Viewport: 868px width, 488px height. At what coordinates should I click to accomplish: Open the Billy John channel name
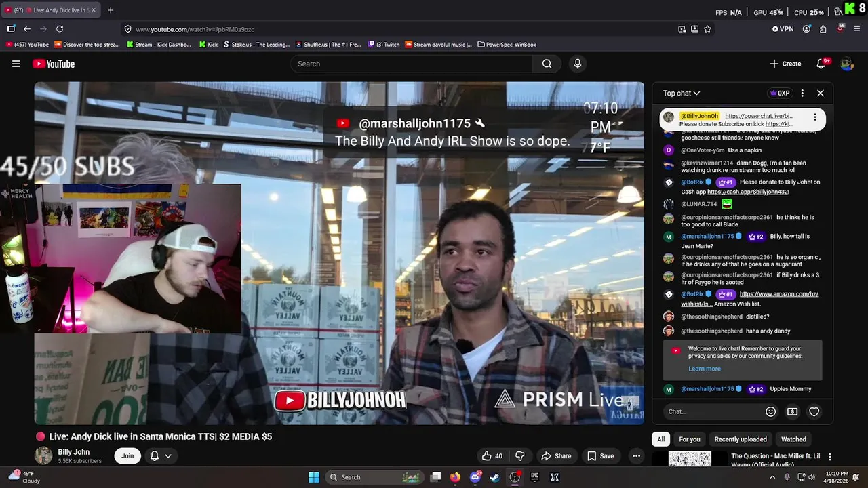point(73,452)
